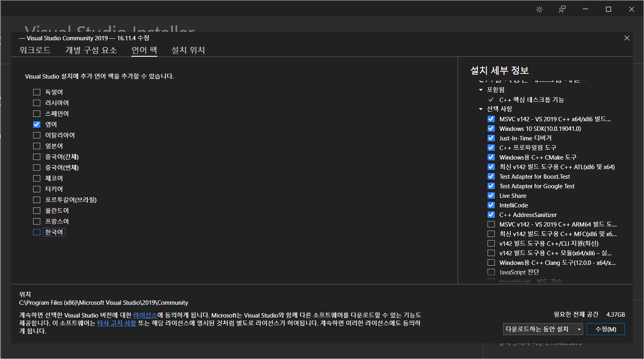This screenshot has width=644, height=359.
Task: Check the JavaScript 진단 option
Action: tap(491, 272)
